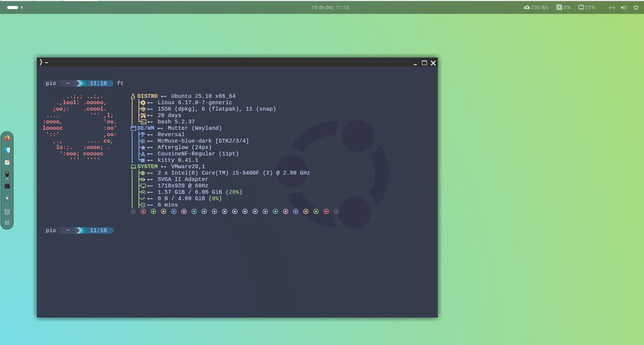The image size is (644, 345).
Task: Close the terminal window
Action: (433, 63)
